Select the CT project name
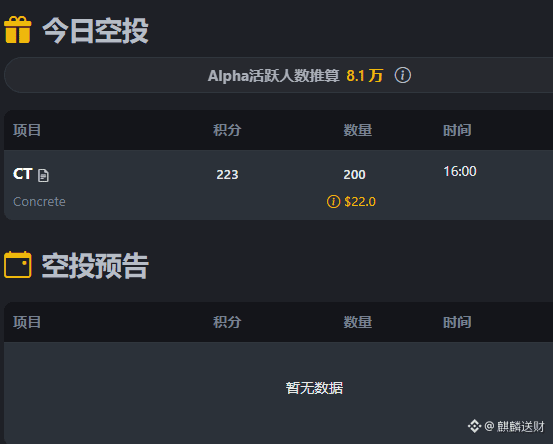The image size is (553, 444). click(x=23, y=174)
